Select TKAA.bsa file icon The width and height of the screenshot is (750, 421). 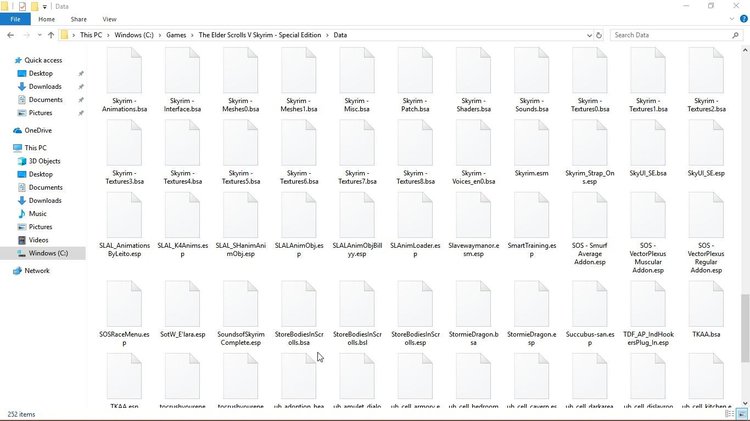pos(706,304)
